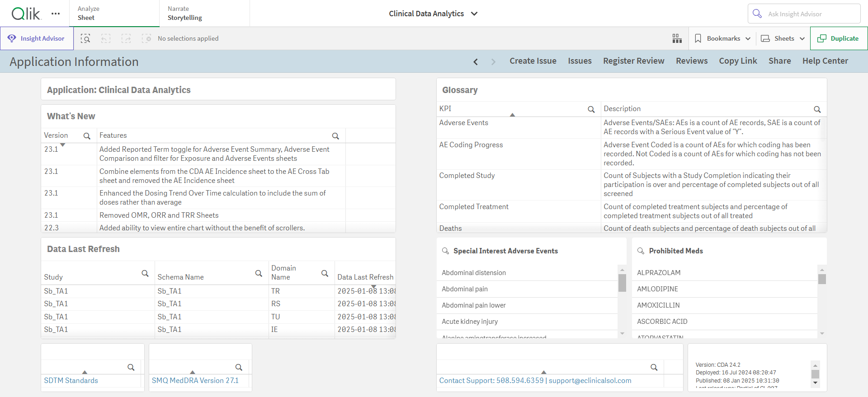868x397 pixels.
Task: Expand the Clinical Data Analytics app dropdown
Action: 474,14
